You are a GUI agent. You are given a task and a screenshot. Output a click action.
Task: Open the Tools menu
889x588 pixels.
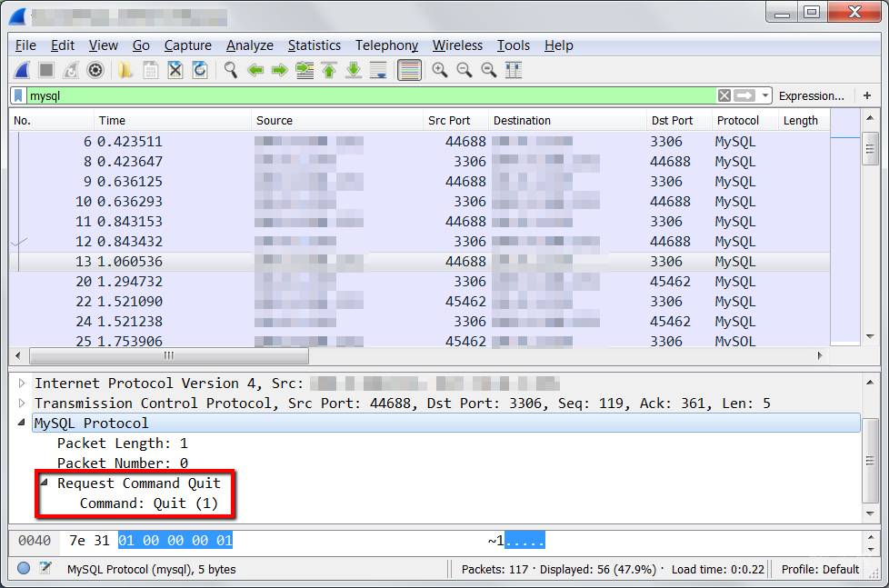(513, 45)
